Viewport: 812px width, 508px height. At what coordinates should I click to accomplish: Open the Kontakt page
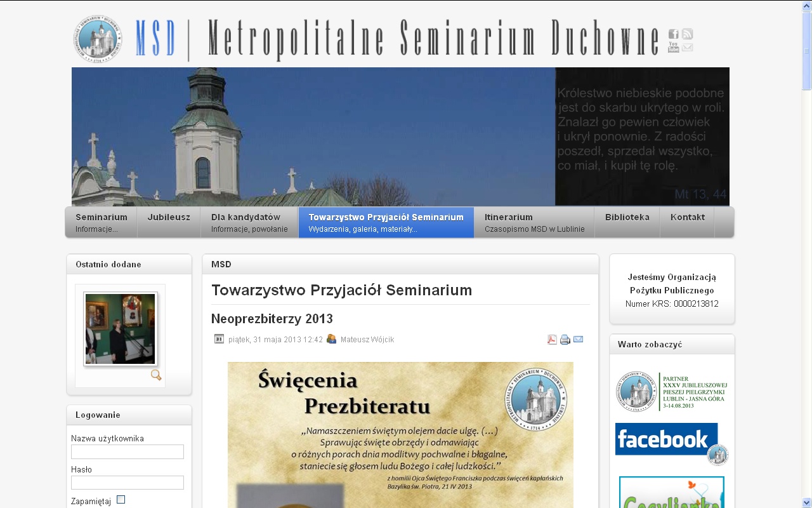coord(687,217)
